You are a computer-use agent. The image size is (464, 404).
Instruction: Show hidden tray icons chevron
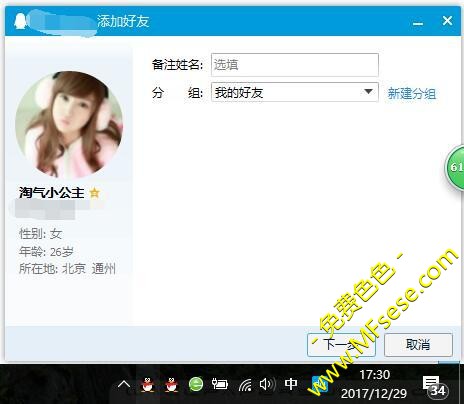124,385
